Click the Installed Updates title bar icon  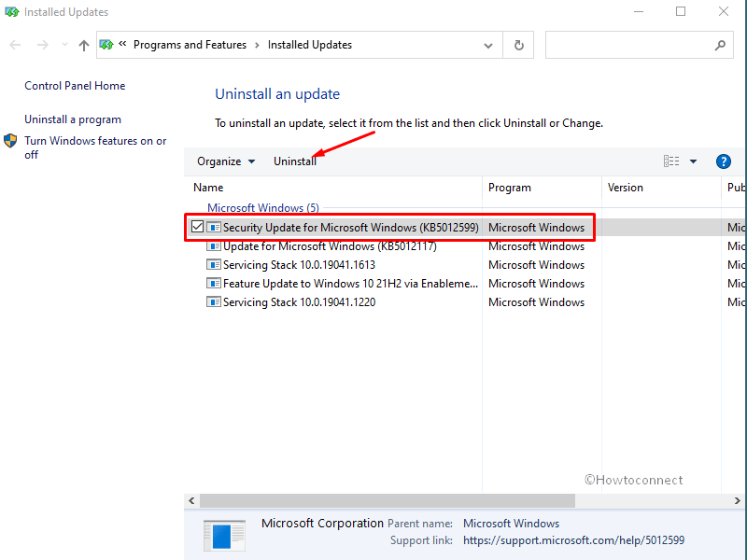tap(11, 12)
